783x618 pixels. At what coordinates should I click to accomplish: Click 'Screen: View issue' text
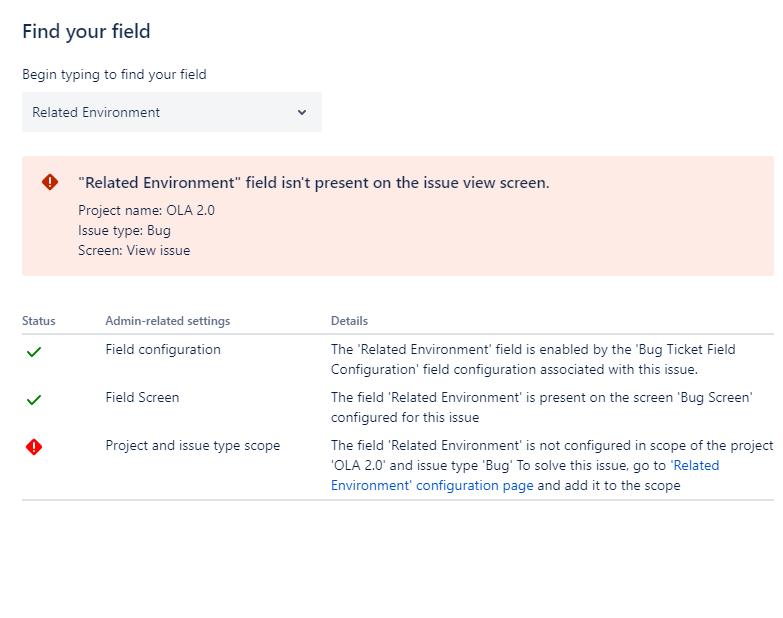tap(134, 251)
